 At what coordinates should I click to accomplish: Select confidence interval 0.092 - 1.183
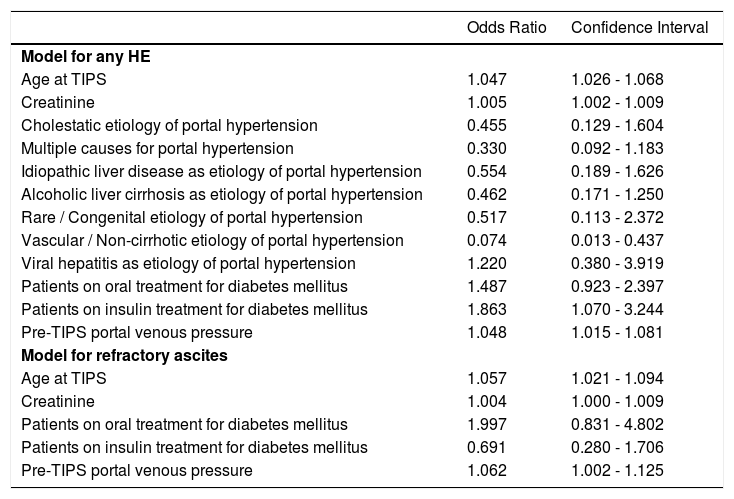click(617, 148)
